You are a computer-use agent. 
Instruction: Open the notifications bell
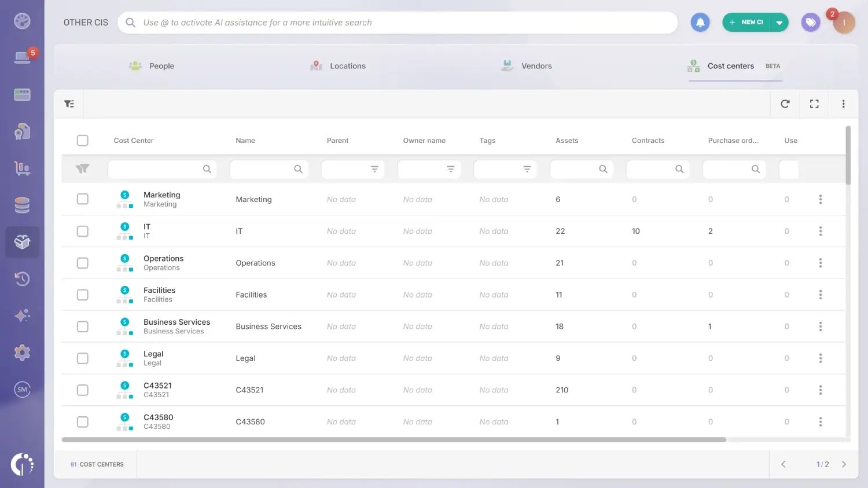(700, 23)
